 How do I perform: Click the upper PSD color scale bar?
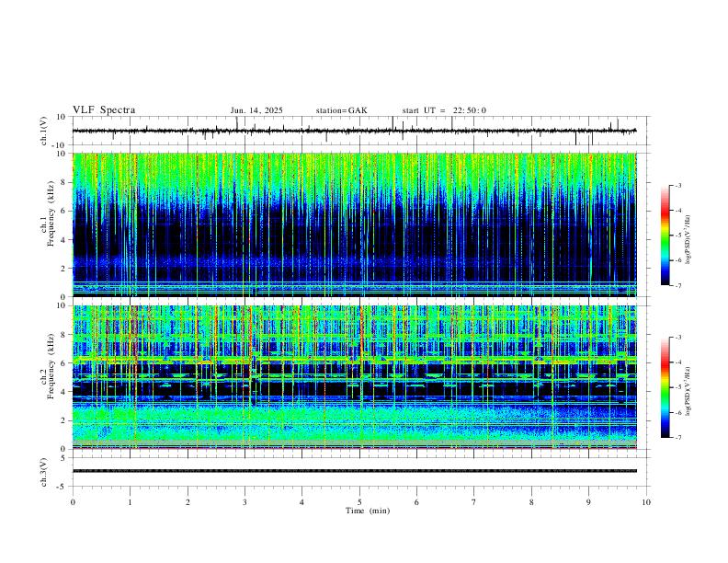click(x=665, y=236)
